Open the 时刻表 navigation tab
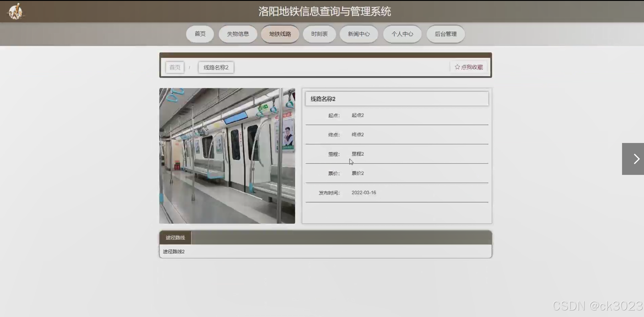 [319, 34]
